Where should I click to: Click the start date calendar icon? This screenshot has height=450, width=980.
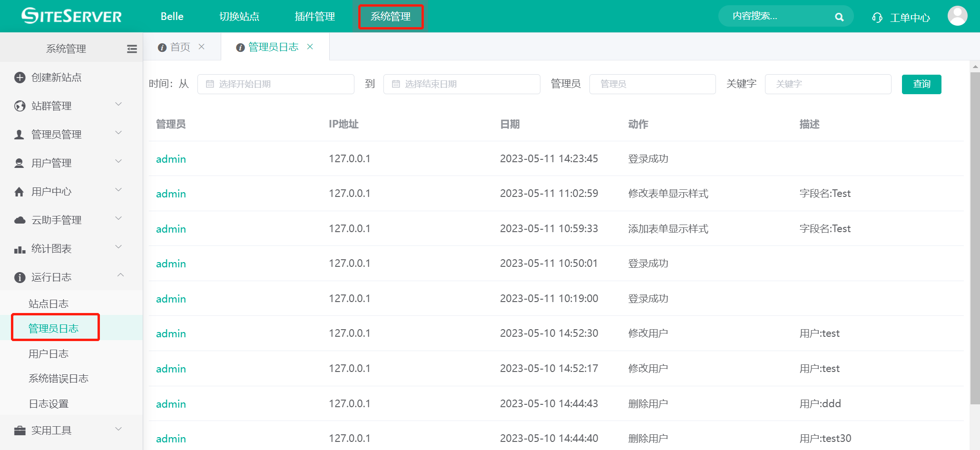[x=210, y=84]
